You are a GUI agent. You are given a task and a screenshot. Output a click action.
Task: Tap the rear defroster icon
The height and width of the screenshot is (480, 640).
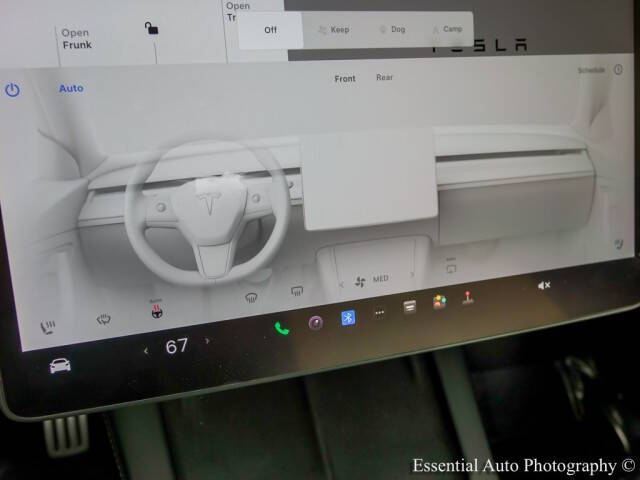click(297, 291)
